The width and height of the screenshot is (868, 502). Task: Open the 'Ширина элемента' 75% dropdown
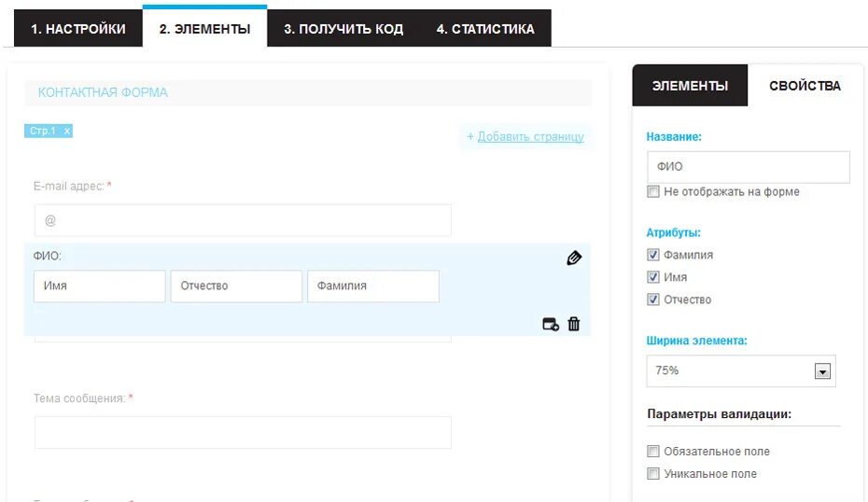741,370
